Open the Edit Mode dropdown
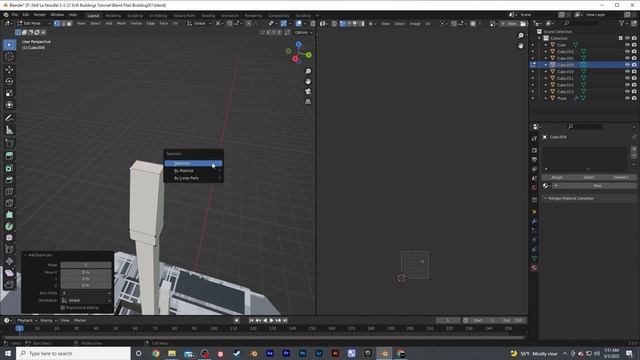This screenshot has height=360, width=640. coord(34,24)
